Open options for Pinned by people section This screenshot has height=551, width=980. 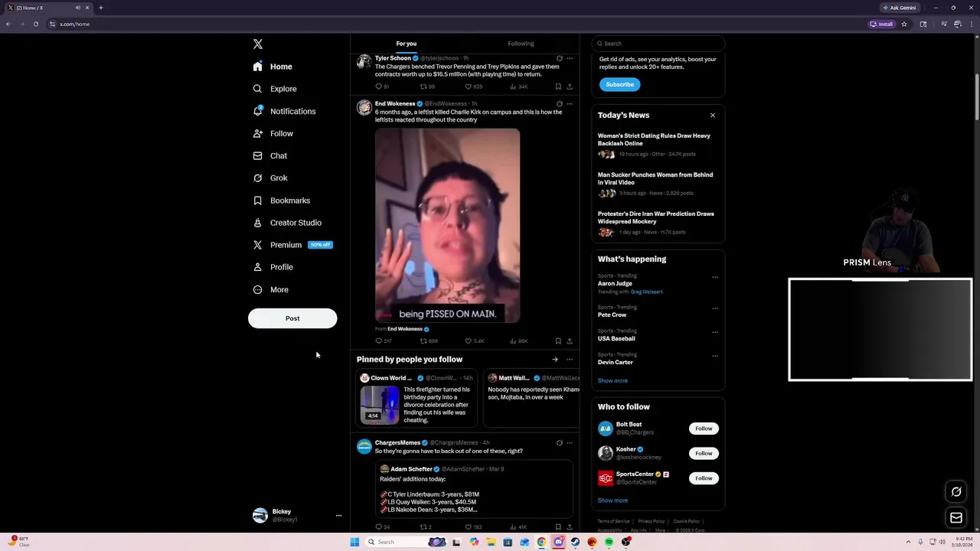pos(570,360)
